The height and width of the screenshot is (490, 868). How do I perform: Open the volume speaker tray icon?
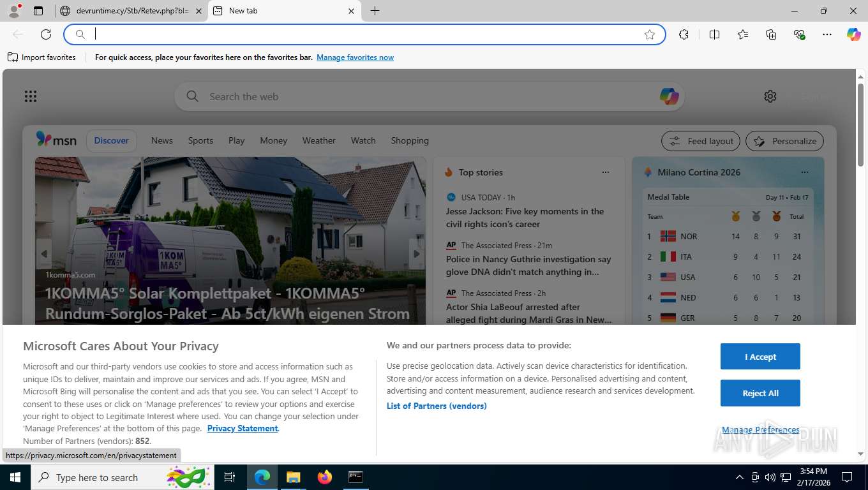[770, 477]
